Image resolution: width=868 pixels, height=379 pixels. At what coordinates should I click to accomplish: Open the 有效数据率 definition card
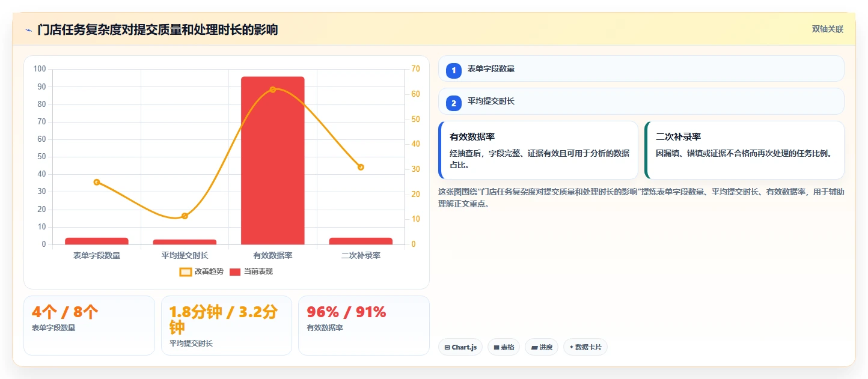(539, 150)
